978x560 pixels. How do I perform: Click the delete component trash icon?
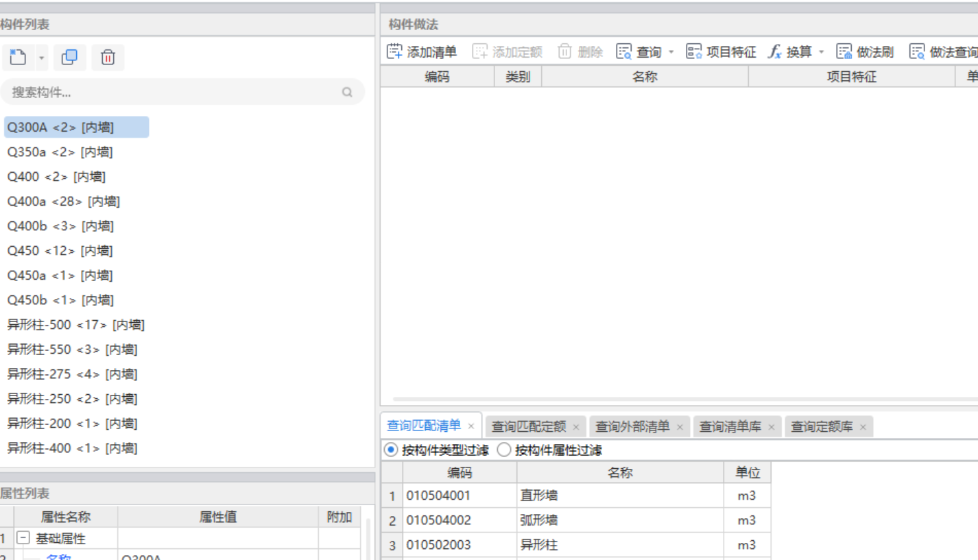pyautogui.click(x=108, y=58)
